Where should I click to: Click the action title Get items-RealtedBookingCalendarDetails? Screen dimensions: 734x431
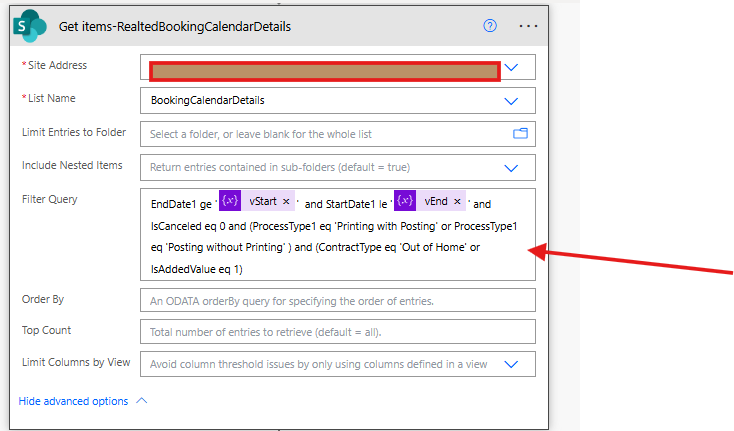point(175,27)
